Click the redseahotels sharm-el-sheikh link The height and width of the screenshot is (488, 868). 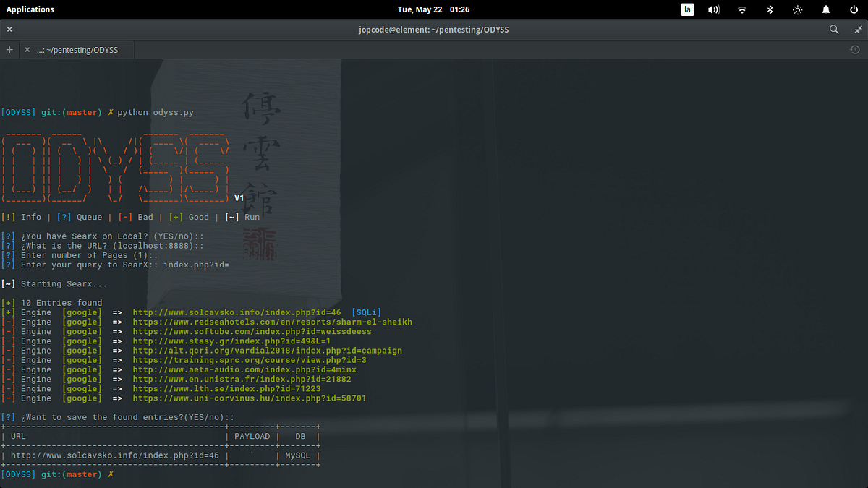click(272, 321)
